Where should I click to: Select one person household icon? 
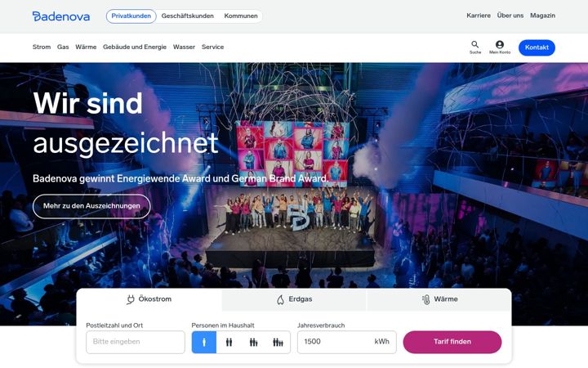204,342
